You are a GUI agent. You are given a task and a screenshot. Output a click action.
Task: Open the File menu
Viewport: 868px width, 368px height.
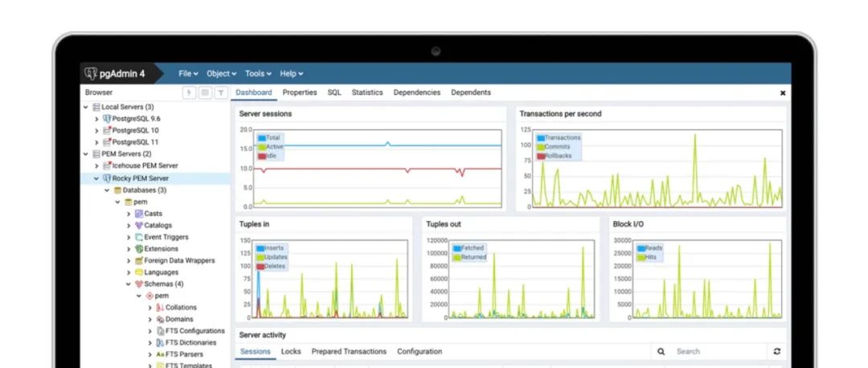point(187,74)
